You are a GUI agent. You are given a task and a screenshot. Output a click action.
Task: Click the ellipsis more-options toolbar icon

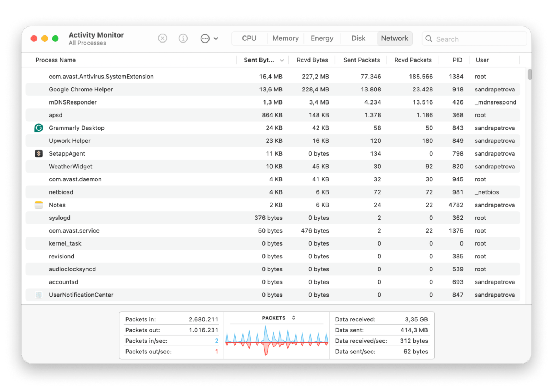tap(205, 39)
